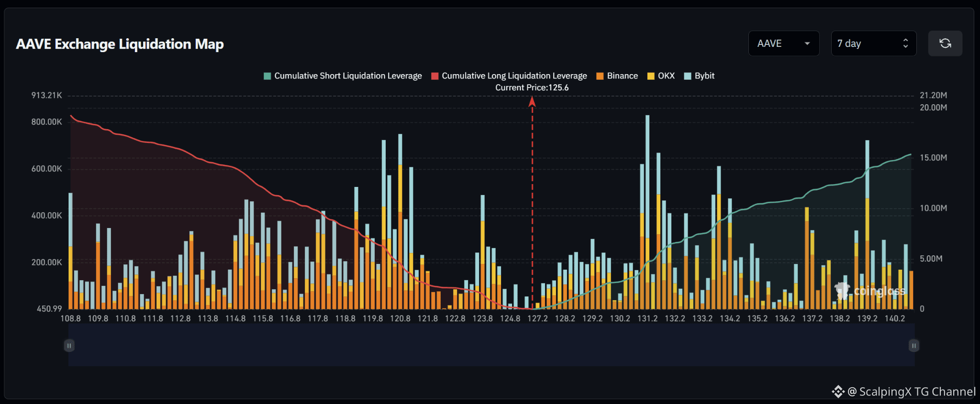Click the 200.00K left axis label
The height and width of the screenshot is (404, 980).
click(47, 262)
